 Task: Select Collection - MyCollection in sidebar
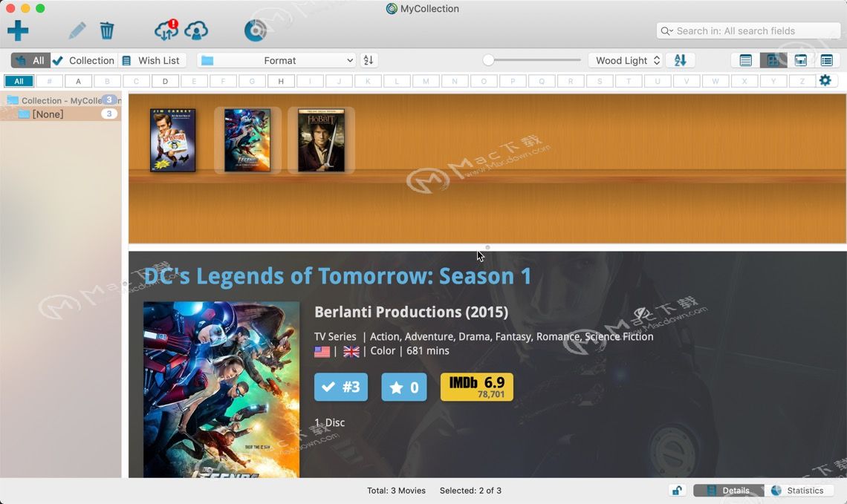(x=60, y=100)
